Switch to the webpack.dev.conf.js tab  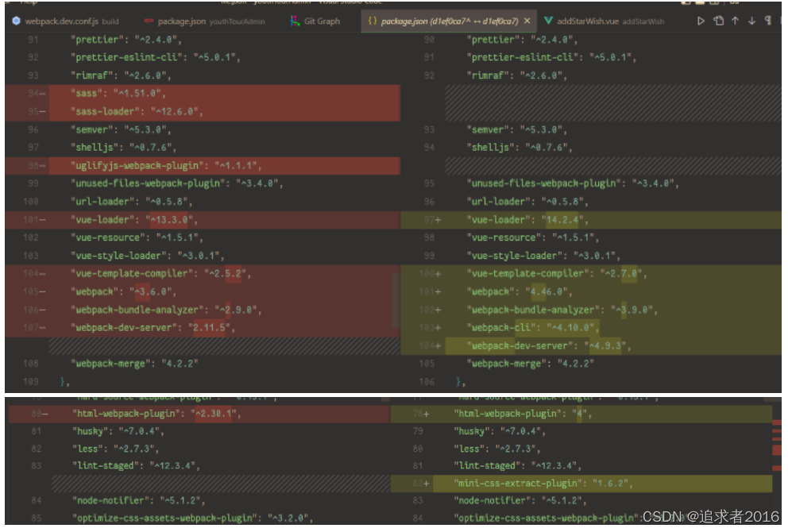coord(65,21)
